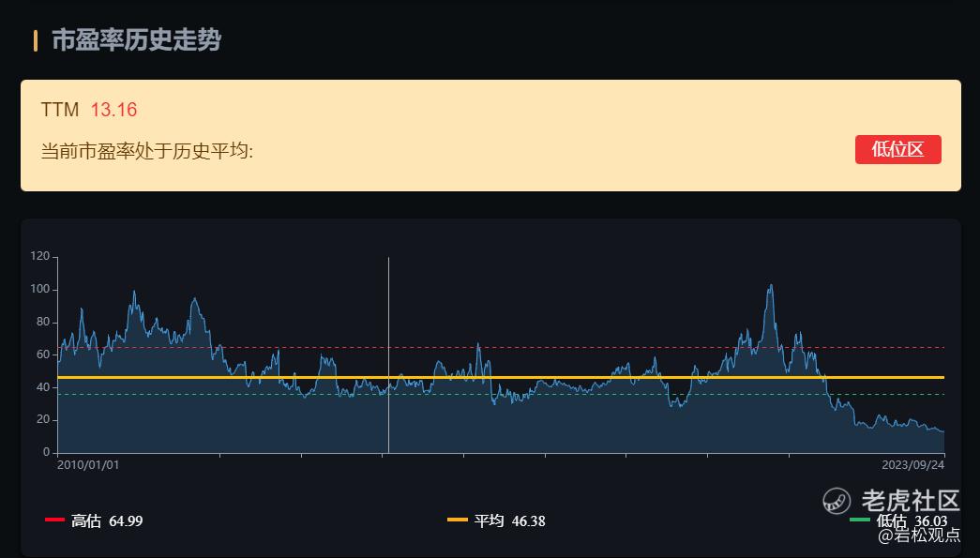980x558 pixels.
Task: Click the highest PE peak above 100
Action: click(x=771, y=286)
